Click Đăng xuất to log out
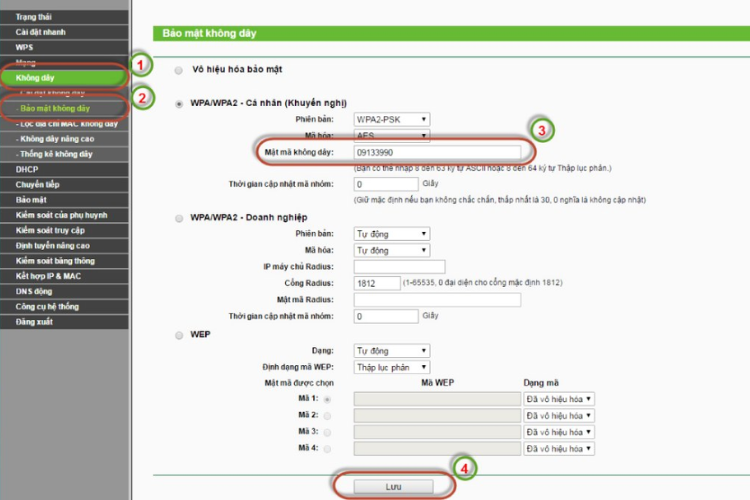The width and height of the screenshot is (750, 500). [x=64, y=322]
